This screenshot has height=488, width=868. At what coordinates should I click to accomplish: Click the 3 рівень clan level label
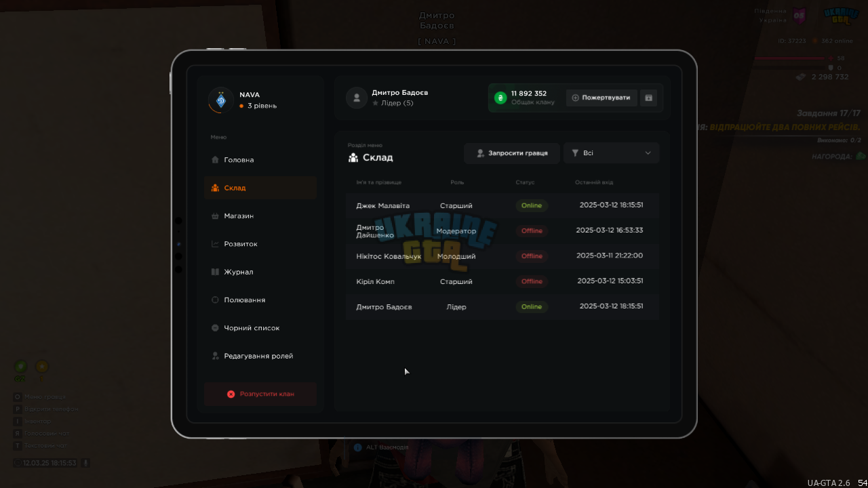(262, 106)
